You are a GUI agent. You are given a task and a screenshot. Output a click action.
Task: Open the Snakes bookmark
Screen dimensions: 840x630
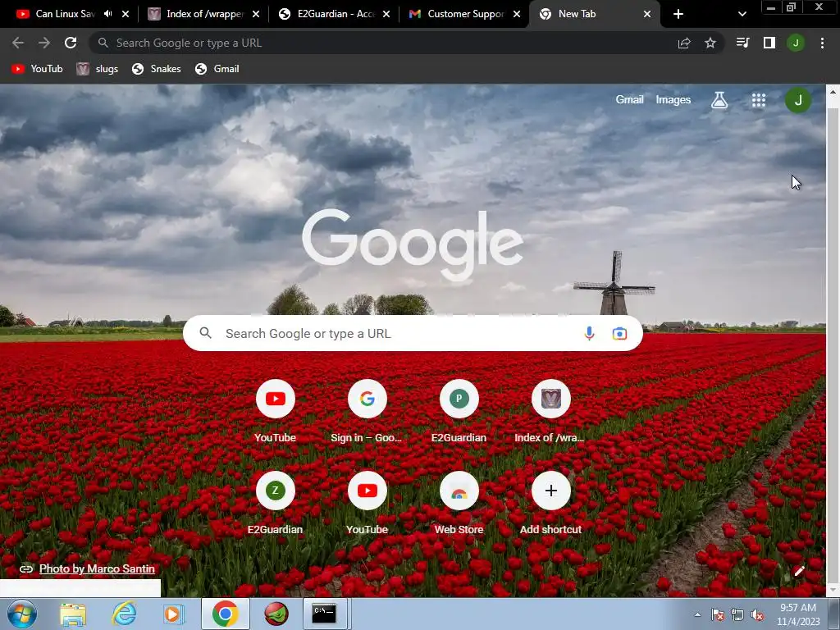pyautogui.click(x=157, y=69)
